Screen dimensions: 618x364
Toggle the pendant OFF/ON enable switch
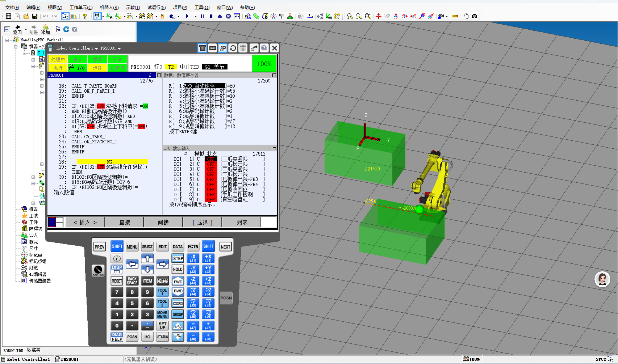click(x=98, y=271)
